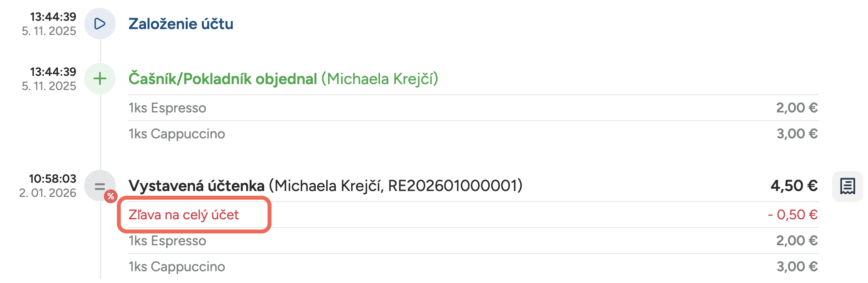Click the red percent discount badge
This screenshot has height=283, width=868.
click(x=111, y=196)
